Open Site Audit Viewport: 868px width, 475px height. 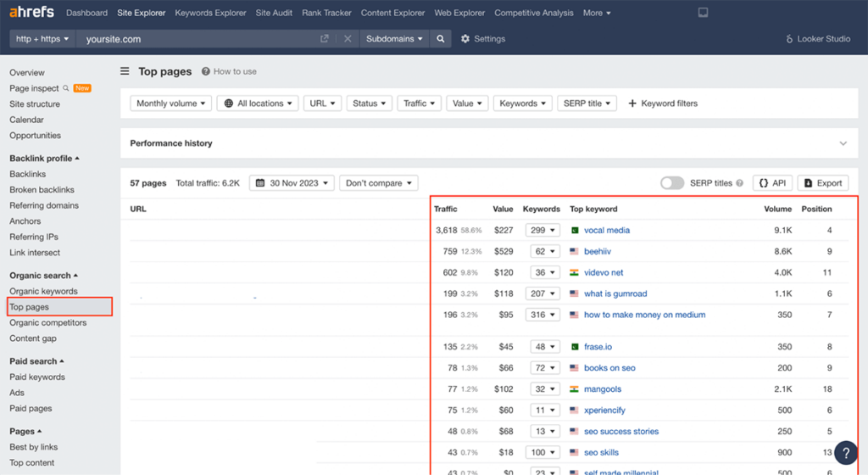coord(274,13)
